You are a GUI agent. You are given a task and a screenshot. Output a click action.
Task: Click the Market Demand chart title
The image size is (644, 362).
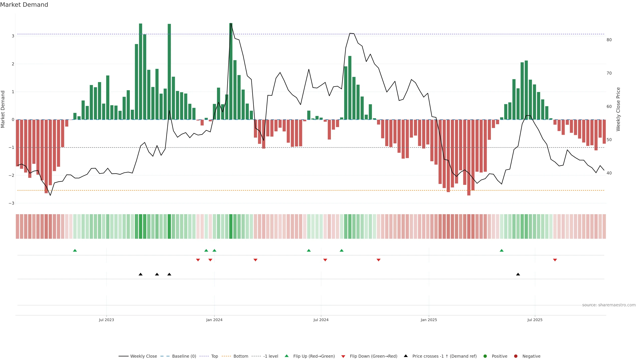tap(24, 5)
